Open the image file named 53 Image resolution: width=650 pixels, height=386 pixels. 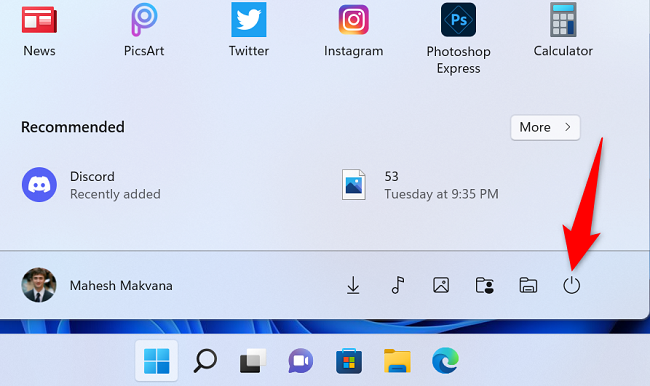click(x=420, y=185)
